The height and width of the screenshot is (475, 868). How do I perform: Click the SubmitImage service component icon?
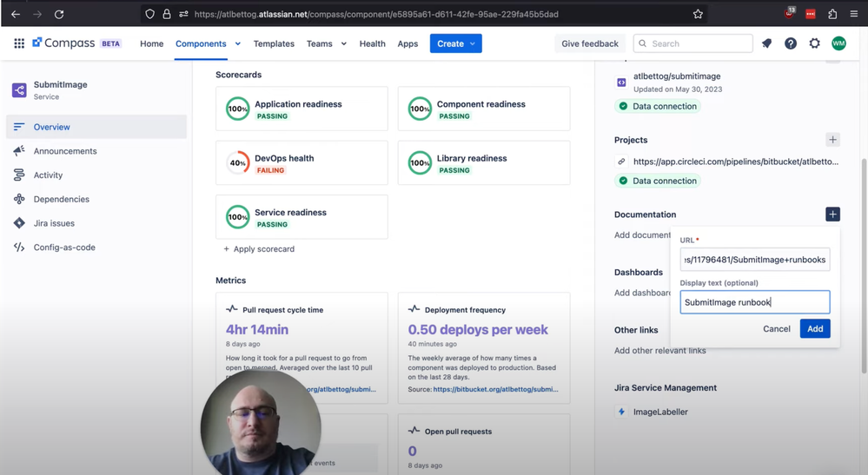click(19, 90)
